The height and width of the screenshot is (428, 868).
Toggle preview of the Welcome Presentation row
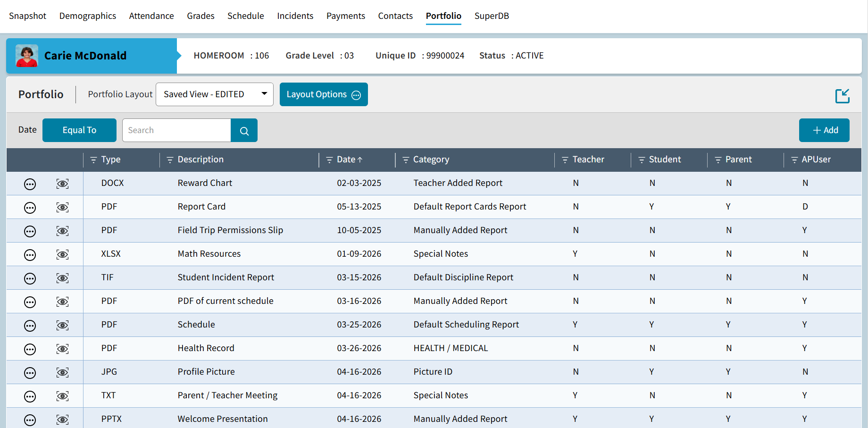[x=62, y=420]
